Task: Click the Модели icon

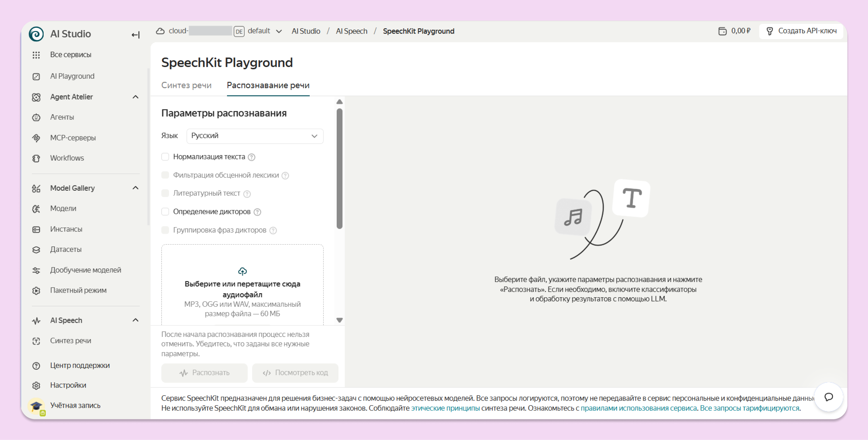Action: (x=36, y=209)
